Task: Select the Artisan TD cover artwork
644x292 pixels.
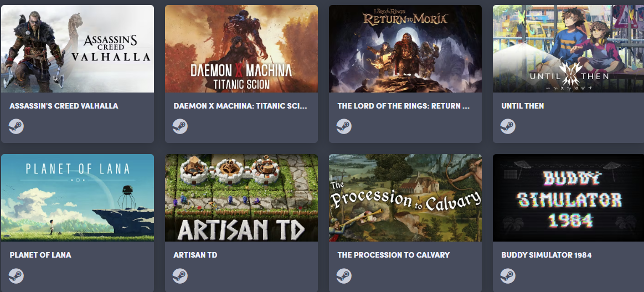Action: 241,198
